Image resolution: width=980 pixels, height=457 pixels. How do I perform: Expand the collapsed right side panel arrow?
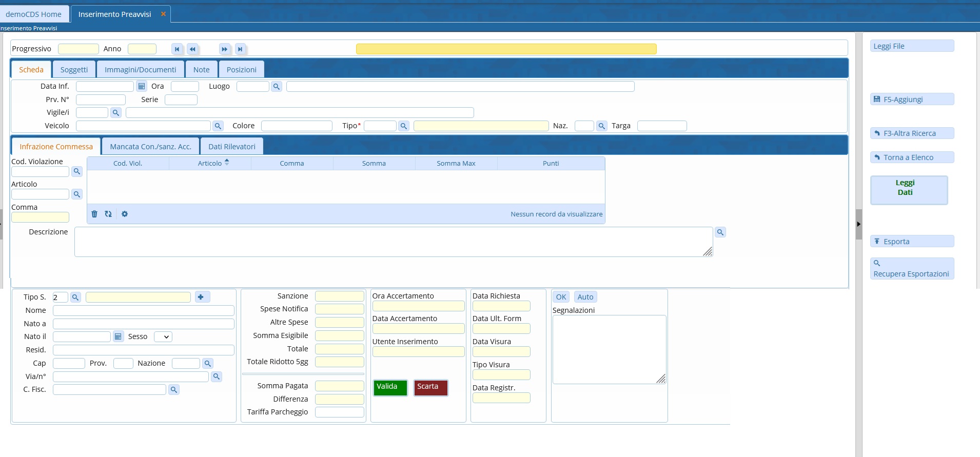(858, 224)
